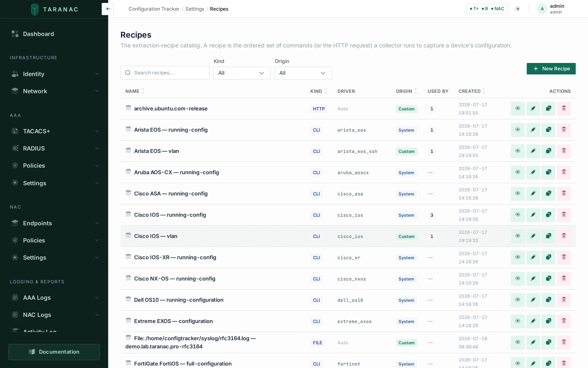The height and width of the screenshot is (368, 588).
Task: Click the admin avatar icon
Action: coord(542,9)
